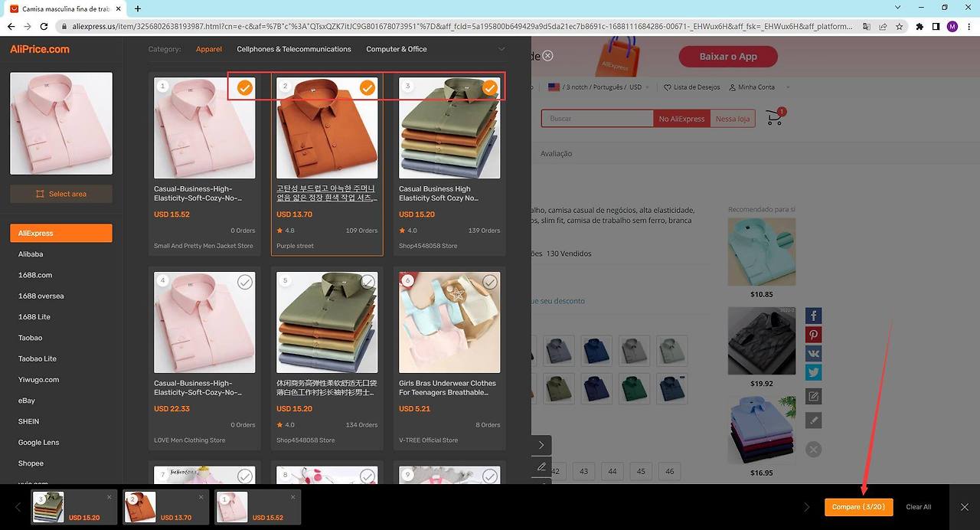980x530 pixels.
Task: Select Cellphones & Telecommunications category
Action: click(x=294, y=49)
